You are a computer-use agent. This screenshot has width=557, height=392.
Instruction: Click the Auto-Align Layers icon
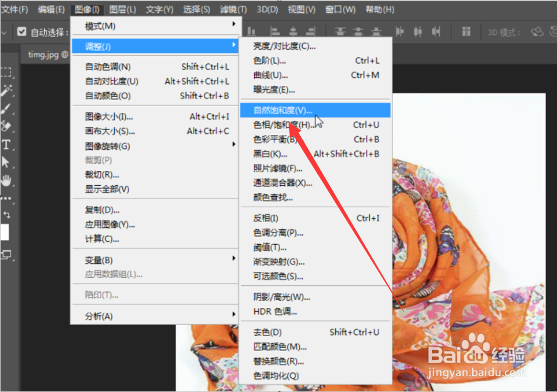click(x=466, y=32)
